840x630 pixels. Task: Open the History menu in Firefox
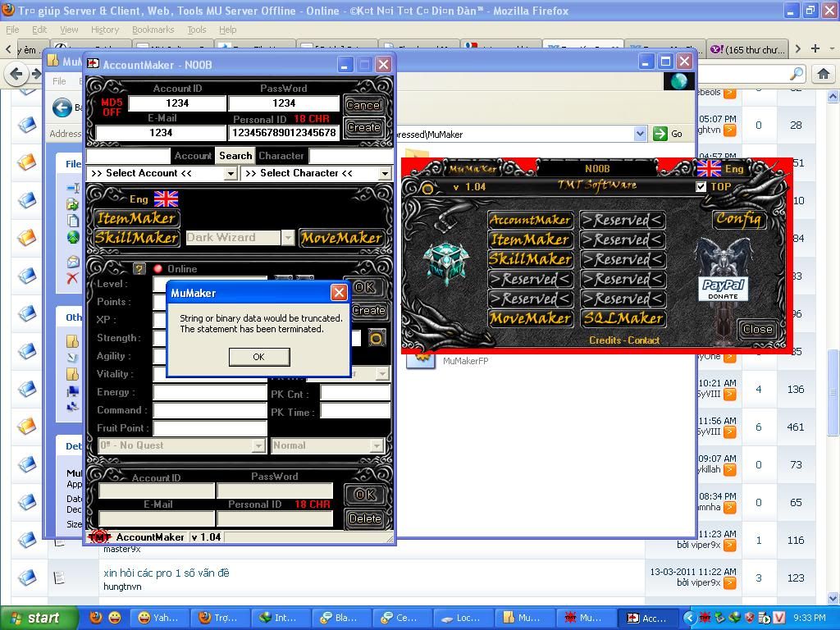click(x=104, y=30)
